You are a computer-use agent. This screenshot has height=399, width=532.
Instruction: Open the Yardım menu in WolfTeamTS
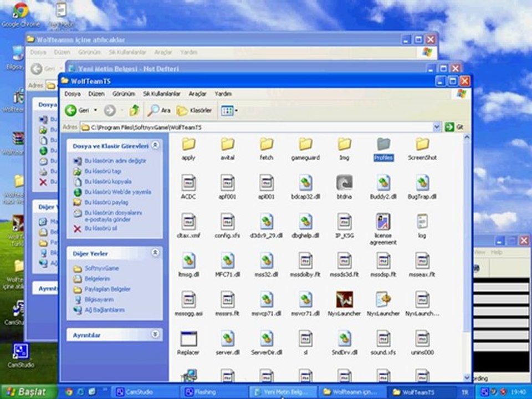pyautogui.click(x=223, y=94)
